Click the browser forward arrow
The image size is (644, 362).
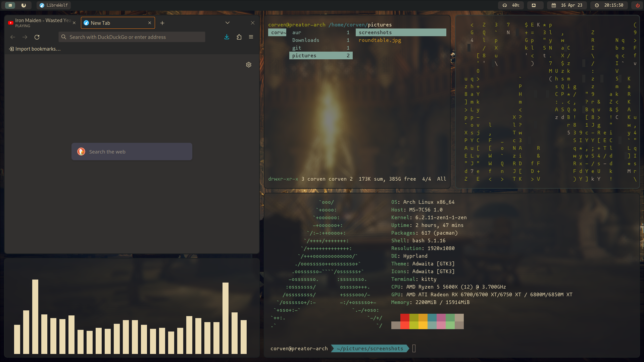click(x=25, y=37)
